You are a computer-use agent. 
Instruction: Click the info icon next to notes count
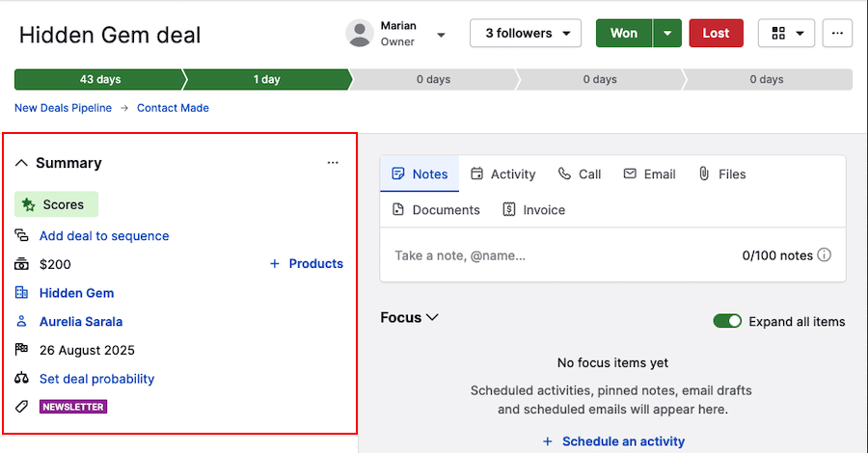click(825, 255)
